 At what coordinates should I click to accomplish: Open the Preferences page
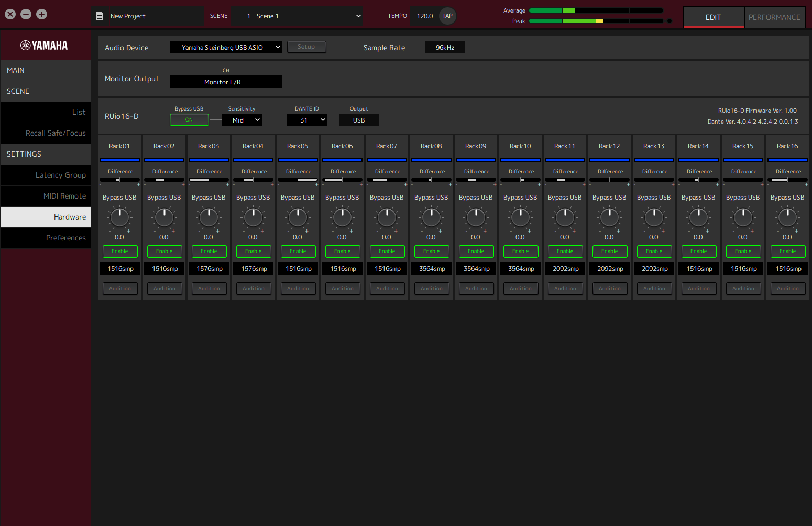pyautogui.click(x=46, y=238)
